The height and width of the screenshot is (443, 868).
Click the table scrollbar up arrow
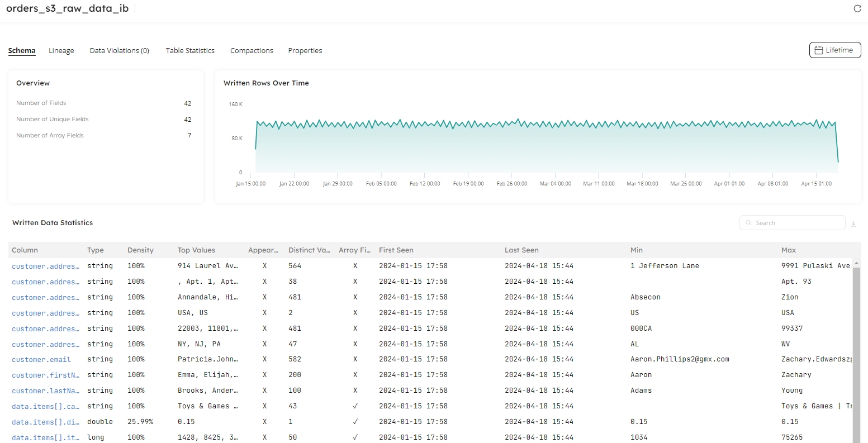pyautogui.click(x=856, y=263)
